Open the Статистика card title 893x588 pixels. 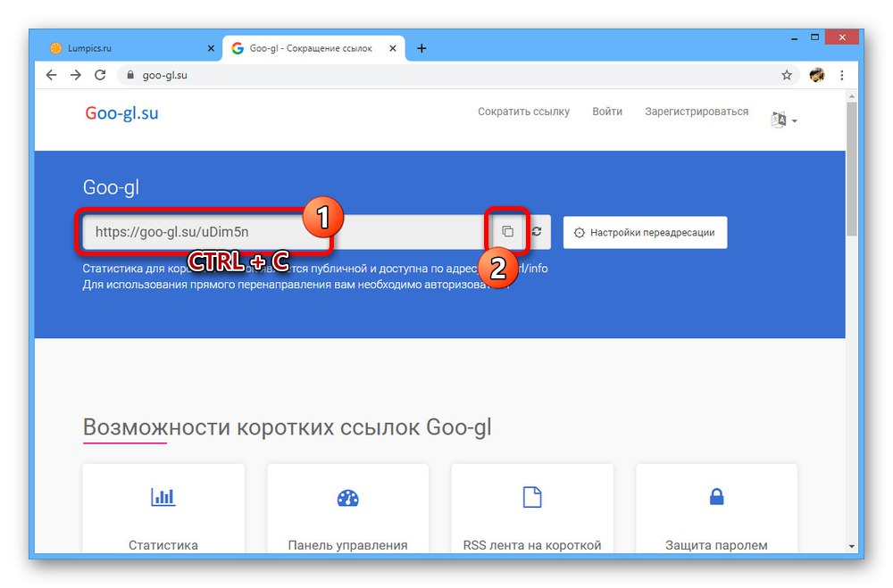pos(163,545)
